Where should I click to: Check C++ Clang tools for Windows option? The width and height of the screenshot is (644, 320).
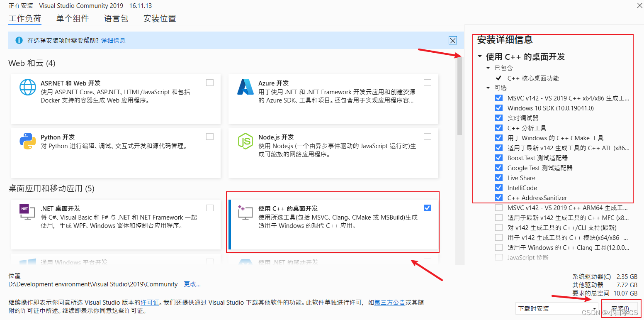499,247
